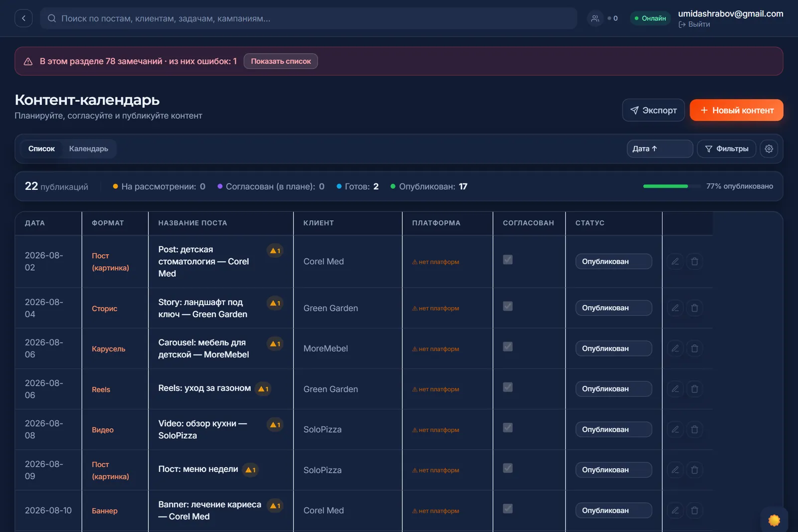Image resolution: width=798 pixels, height=532 pixels.
Task: Toggle approval checkbox for Video: обзор кухни
Action: pyautogui.click(x=508, y=428)
